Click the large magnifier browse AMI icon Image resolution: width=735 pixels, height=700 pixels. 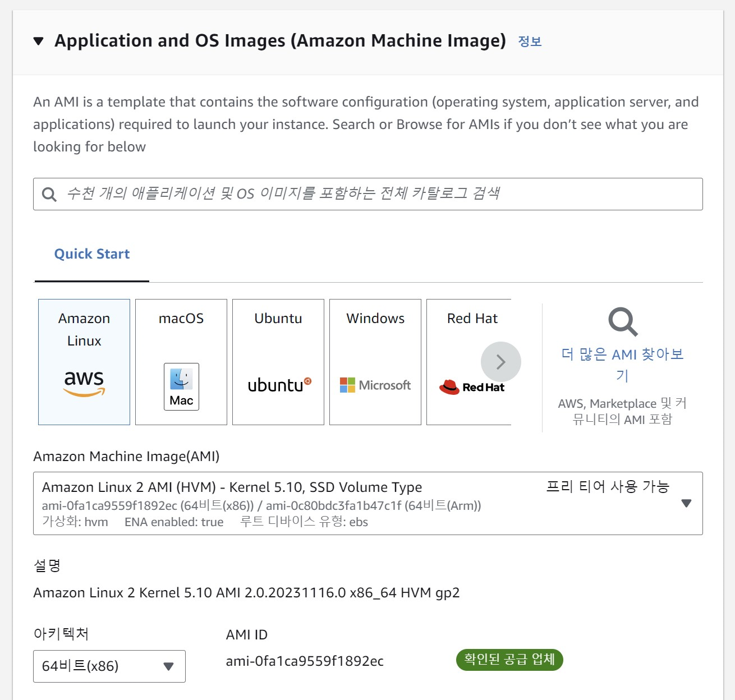623,321
